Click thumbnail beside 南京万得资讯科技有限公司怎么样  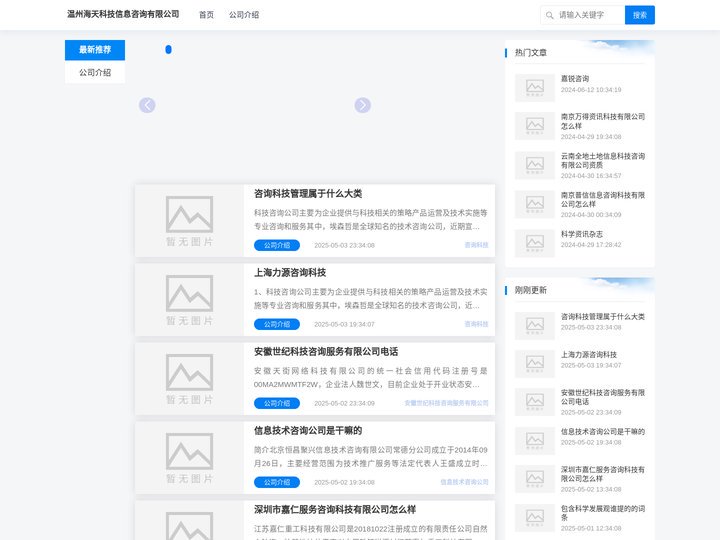coord(534,126)
